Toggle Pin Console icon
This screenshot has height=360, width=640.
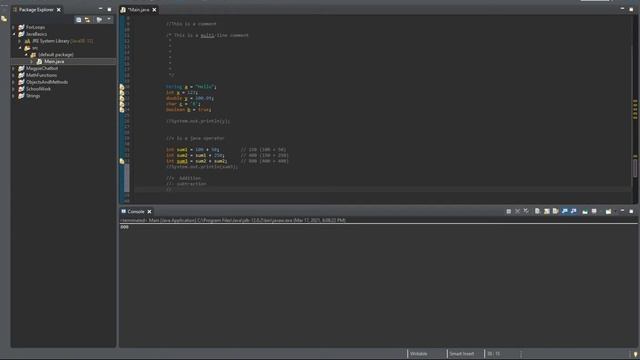click(x=585, y=211)
